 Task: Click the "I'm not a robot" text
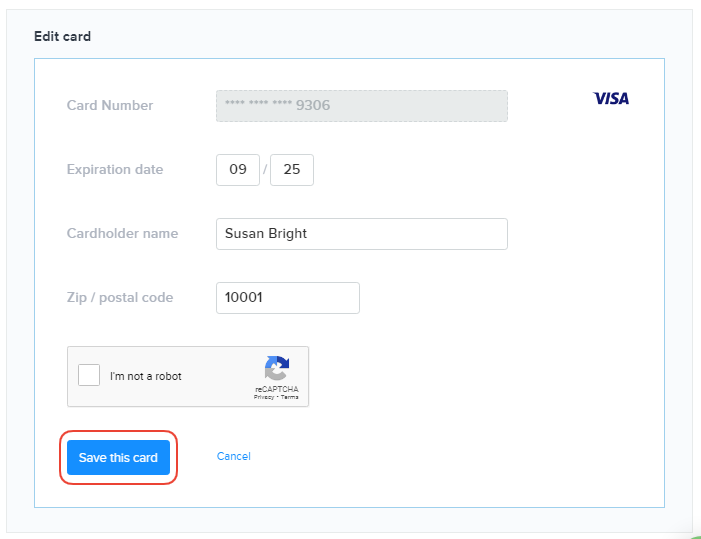click(146, 377)
